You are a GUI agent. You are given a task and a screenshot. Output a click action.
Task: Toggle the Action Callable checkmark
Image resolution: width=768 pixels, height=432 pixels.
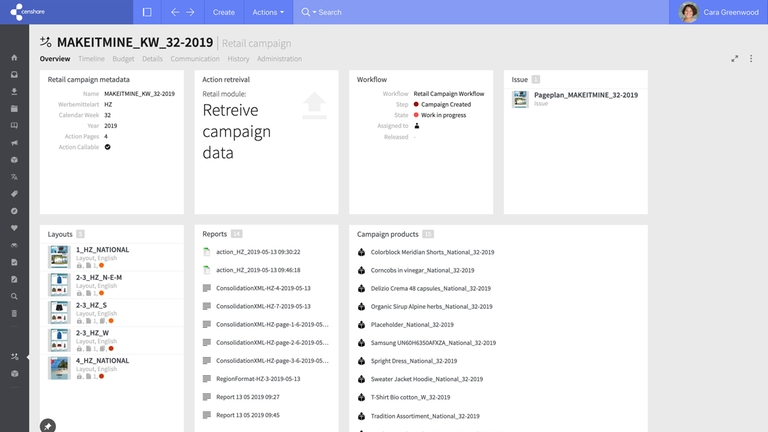pyautogui.click(x=107, y=147)
